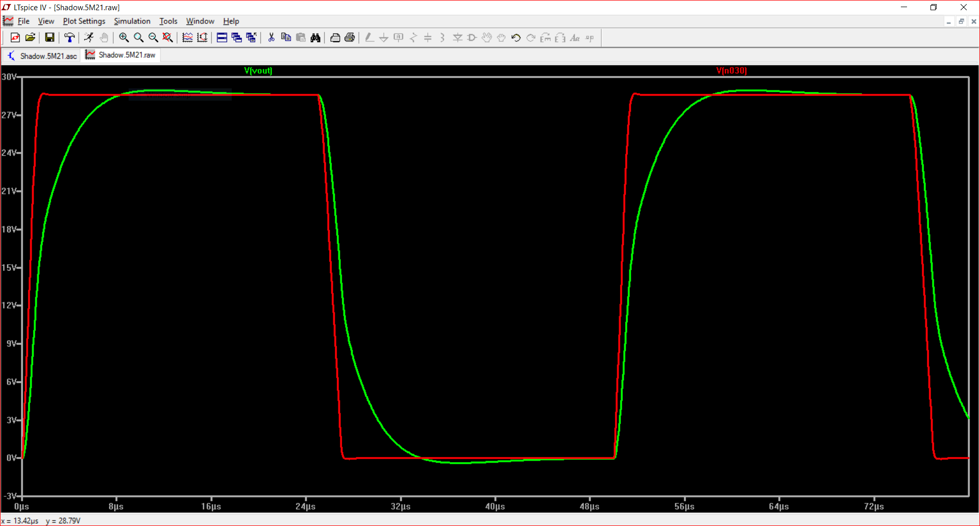The height and width of the screenshot is (526, 980).
Task: Click the y = 28.79V status readout
Action: [63, 521]
